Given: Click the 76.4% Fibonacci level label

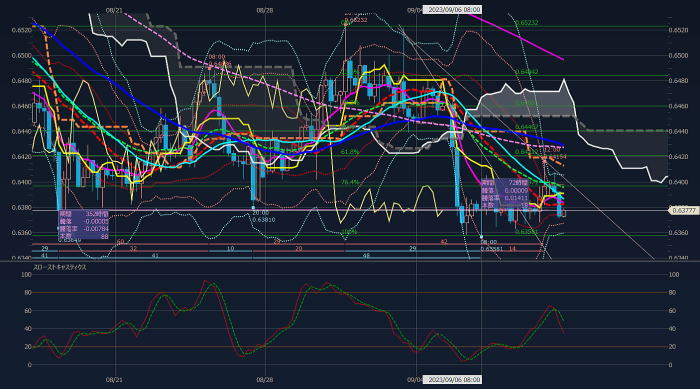Looking at the screenshot, I should point(350,182).
